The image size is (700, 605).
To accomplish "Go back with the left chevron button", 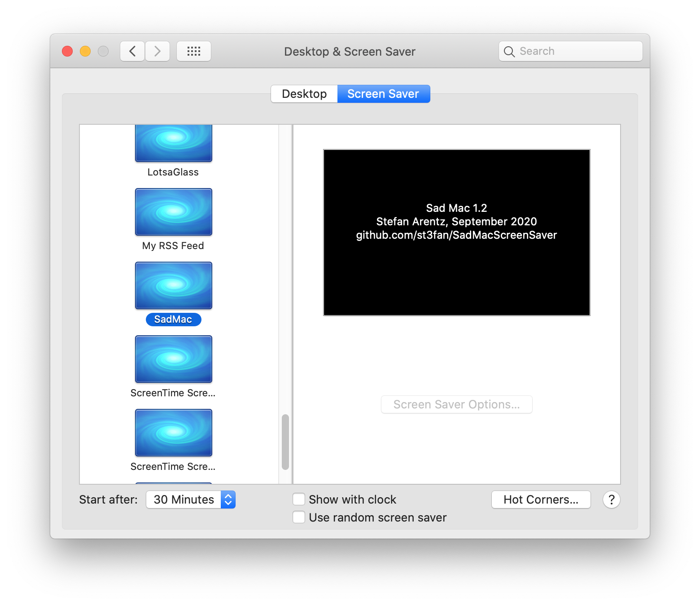I will click(132, 51).
